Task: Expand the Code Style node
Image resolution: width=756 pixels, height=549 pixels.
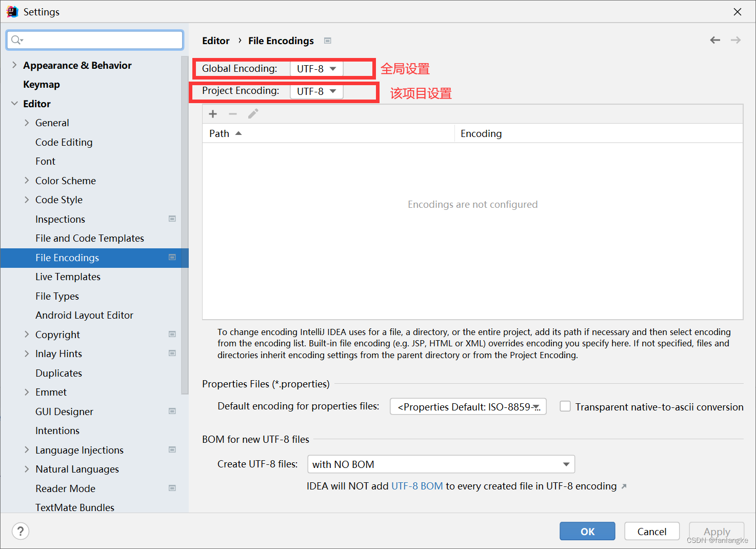Action: coord(27,200)
